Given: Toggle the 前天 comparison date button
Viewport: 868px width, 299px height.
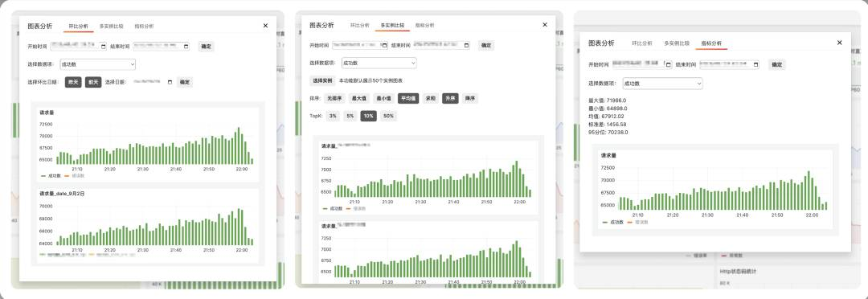Looking at the screenshot, I should pyautogui.click(x=93, y=82).
